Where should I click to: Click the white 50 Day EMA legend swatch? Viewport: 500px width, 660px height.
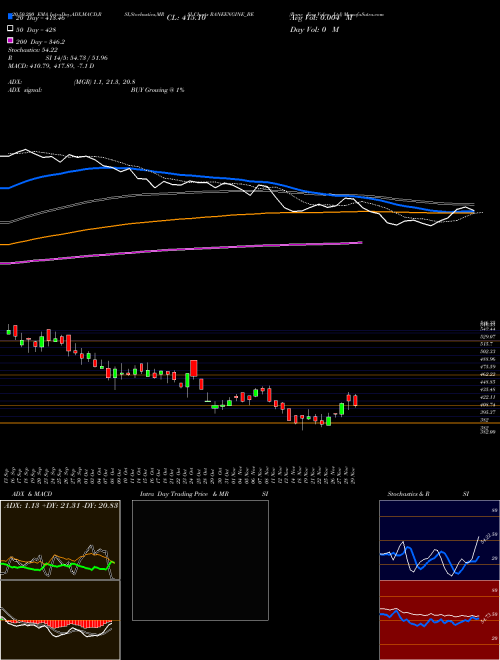click(x=10, y=29)
